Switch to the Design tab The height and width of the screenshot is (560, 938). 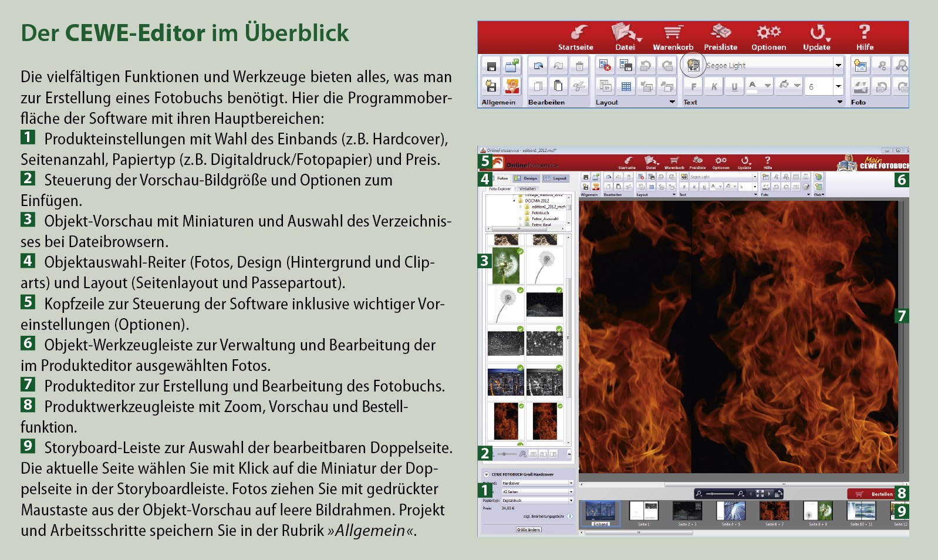(x=526, y=178)
